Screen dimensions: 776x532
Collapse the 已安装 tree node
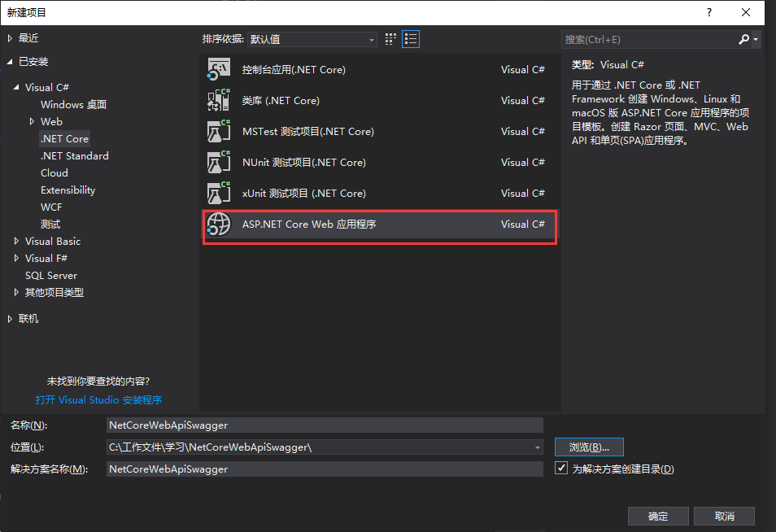coord(10,61)
